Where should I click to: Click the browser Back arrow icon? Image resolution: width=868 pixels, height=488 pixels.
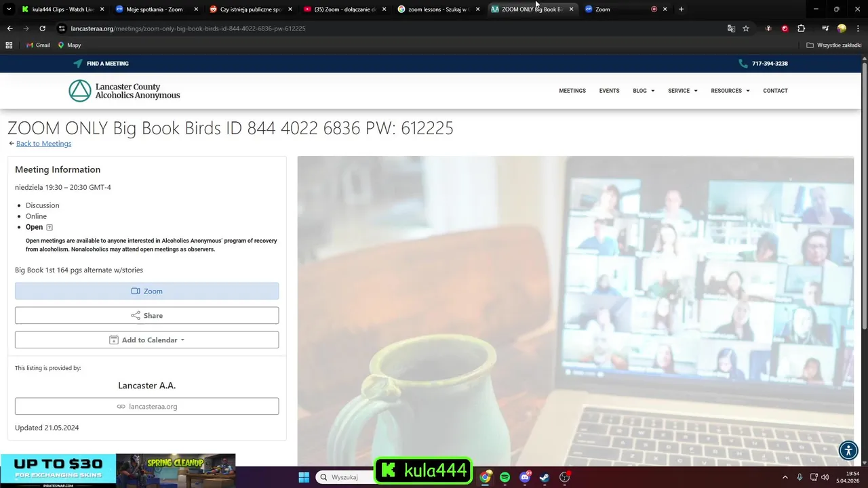[9, 28]
